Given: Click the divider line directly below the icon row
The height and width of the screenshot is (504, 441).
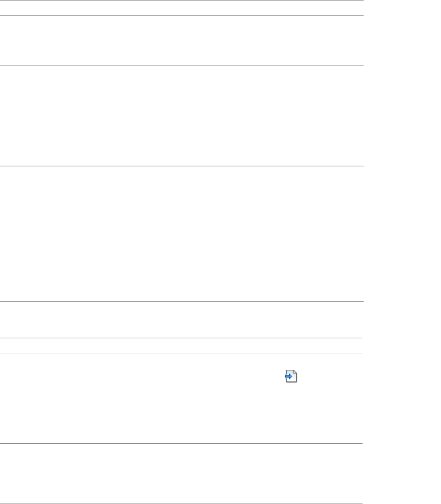Looking at the screenshot, I should click(x=181, y=444).
